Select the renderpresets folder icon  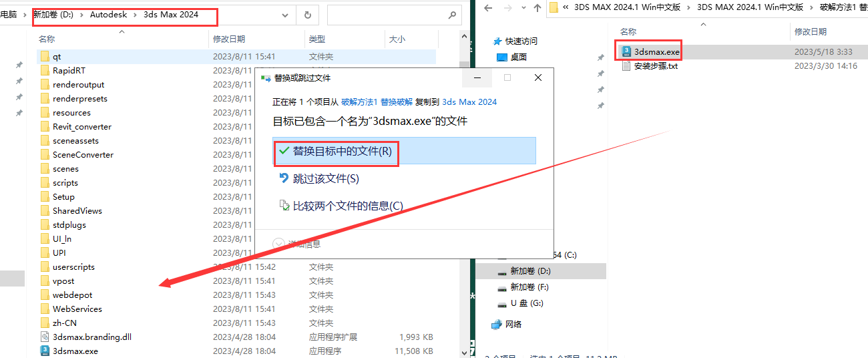point(45,99)
